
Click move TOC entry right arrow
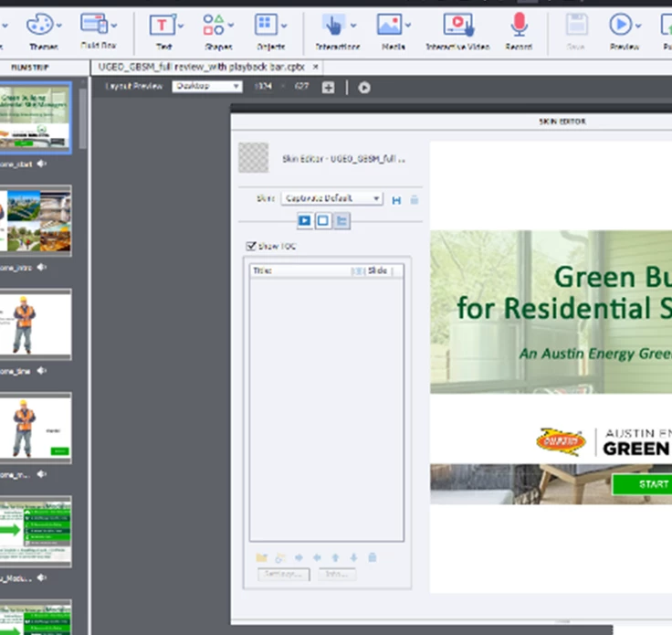pyautogui.click(x=299, y=557)
